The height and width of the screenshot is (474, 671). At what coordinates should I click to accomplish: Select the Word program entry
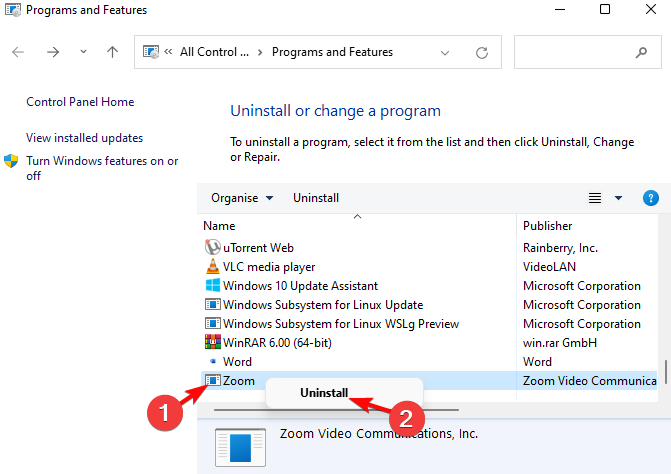coord(237,362)
